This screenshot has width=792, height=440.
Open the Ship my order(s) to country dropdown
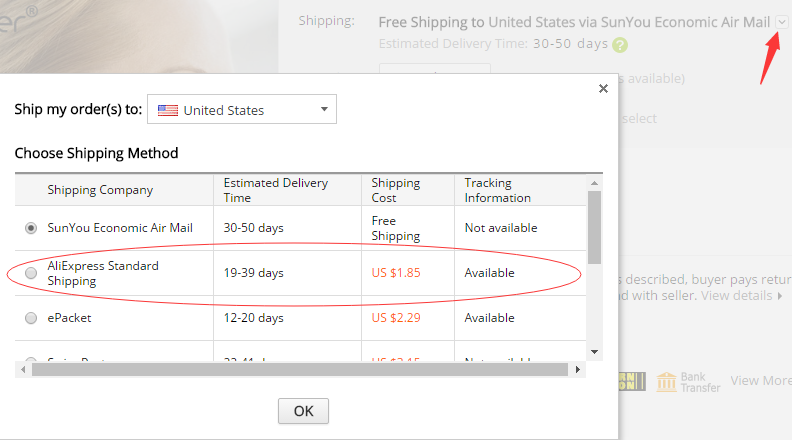pos(242,110)
